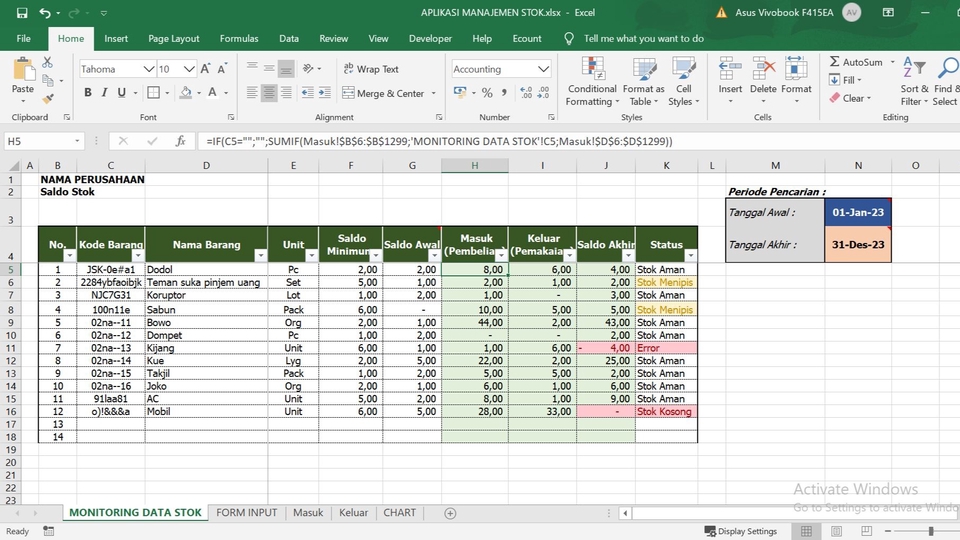Click the Format Painter brush icon
Screen dimensions: 960x540
point(47,98)
